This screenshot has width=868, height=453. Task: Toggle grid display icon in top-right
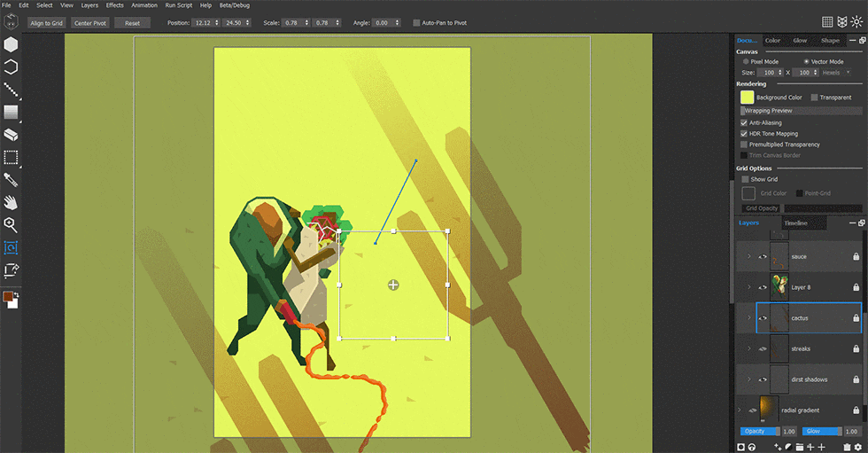point(827,22)
